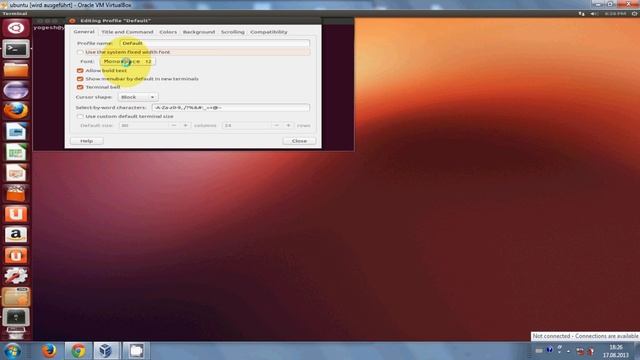640x360 pixels.
Task: Open the Ubuntu Dash home launcher icon
Action: 16,28
